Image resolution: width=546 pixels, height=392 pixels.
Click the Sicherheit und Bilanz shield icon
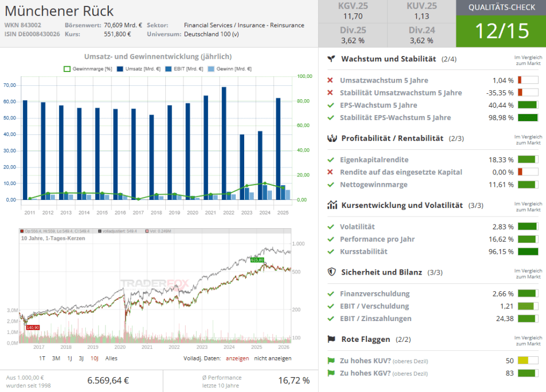pyautogui.click(x=331, y=272)
